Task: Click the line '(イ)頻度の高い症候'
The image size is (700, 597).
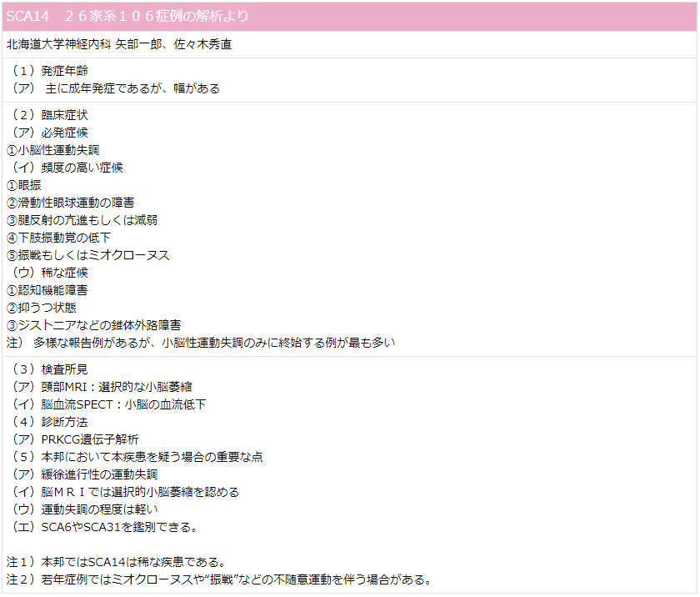Action: [x=66, y=168]
